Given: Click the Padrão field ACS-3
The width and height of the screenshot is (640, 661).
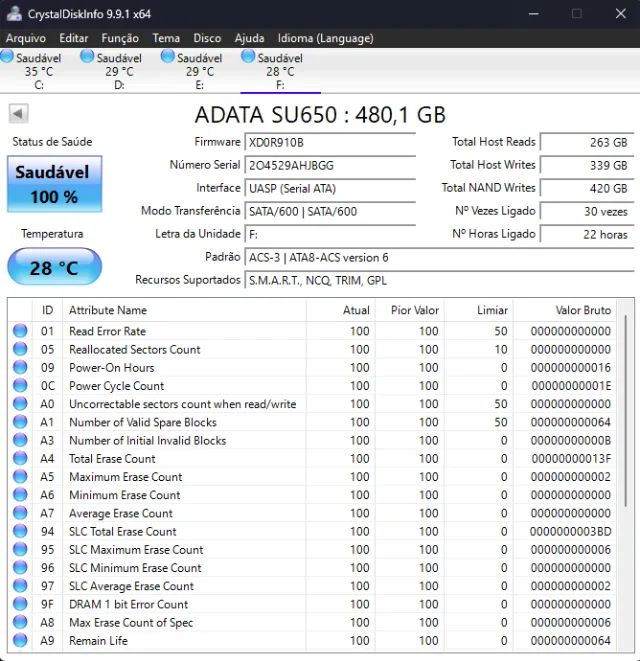Looking at the screenshot, I should point(439,258).
